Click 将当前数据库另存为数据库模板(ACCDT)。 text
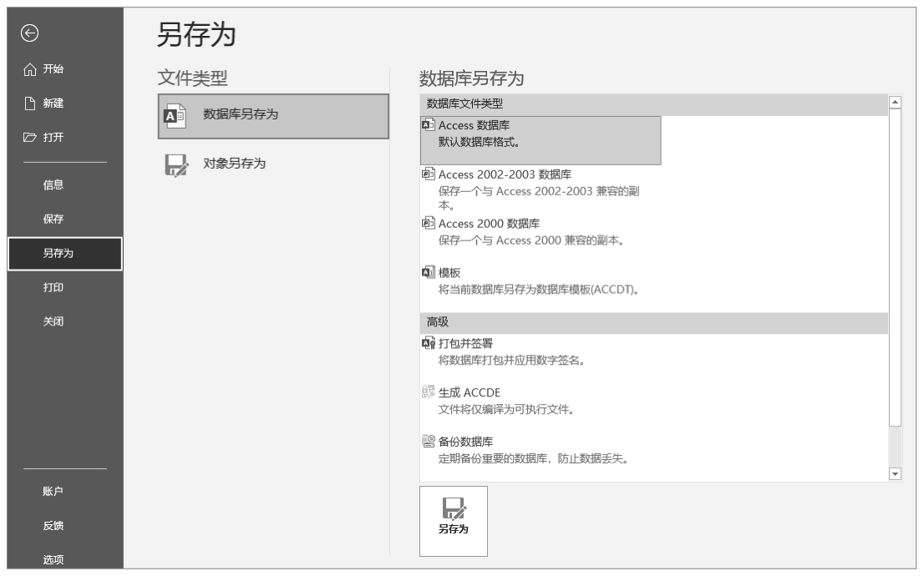 click(539, 290)
